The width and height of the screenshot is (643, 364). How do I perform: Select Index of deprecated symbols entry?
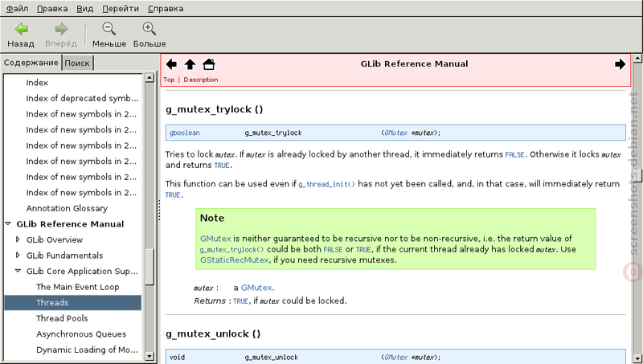tap(82, 98)
